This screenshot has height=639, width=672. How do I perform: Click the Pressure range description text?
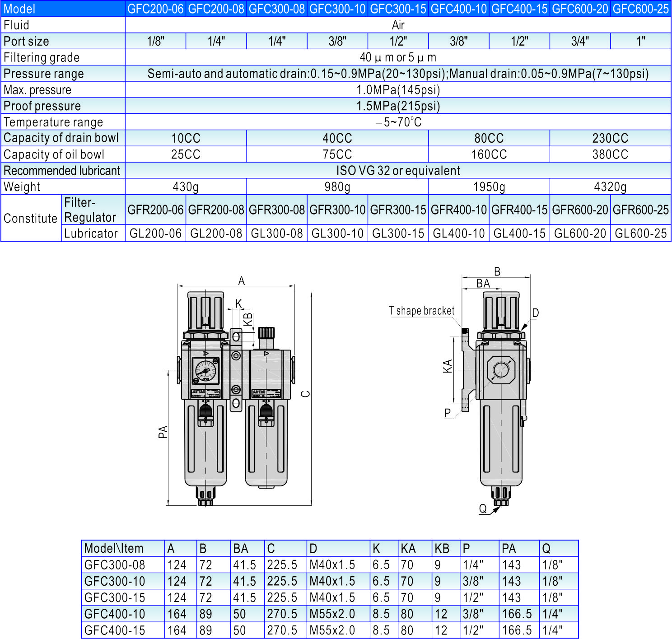[x=398, y=74]
